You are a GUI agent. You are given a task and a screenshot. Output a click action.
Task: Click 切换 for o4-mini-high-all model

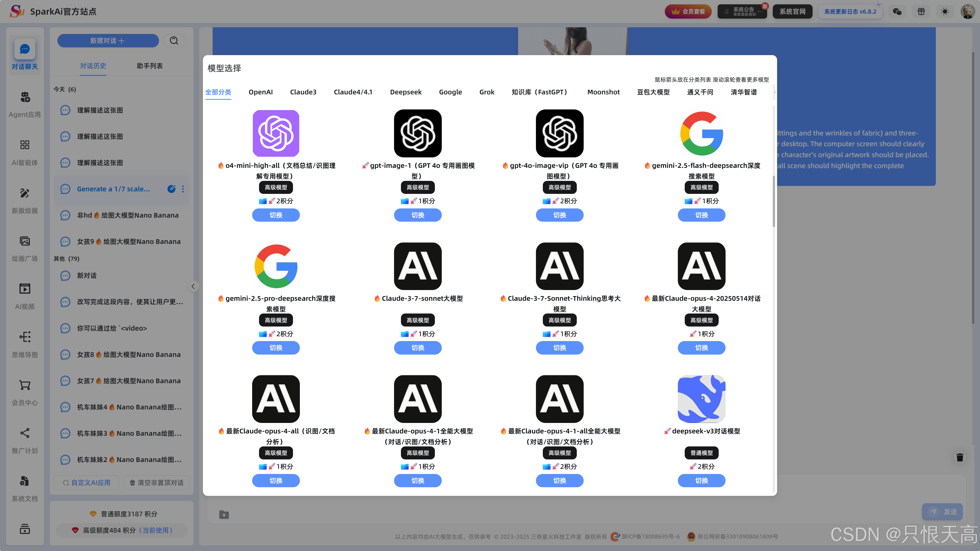pos(276,215)
